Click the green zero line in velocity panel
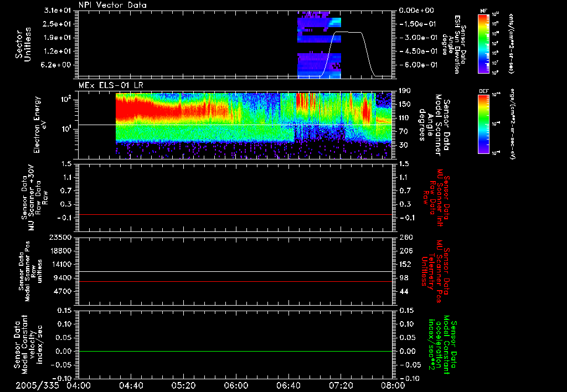This screenshot has width=567, height=392. 235,351
